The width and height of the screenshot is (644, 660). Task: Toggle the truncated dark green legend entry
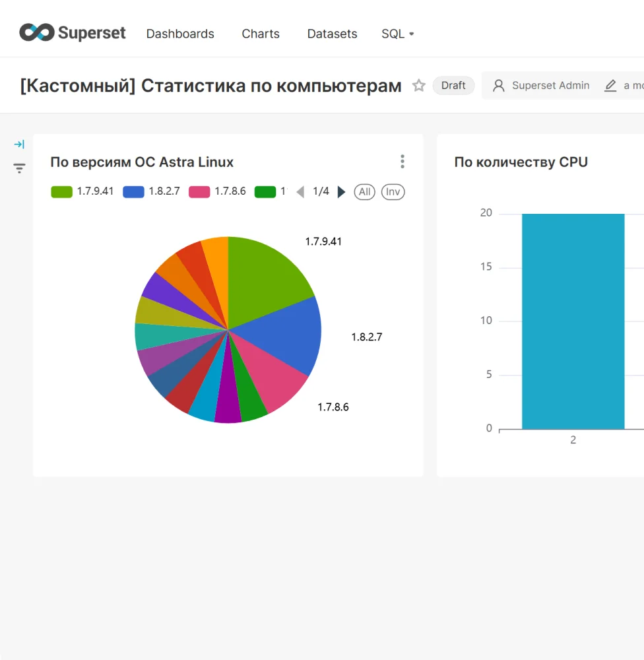pyautogui.click(x=271, y=191)
